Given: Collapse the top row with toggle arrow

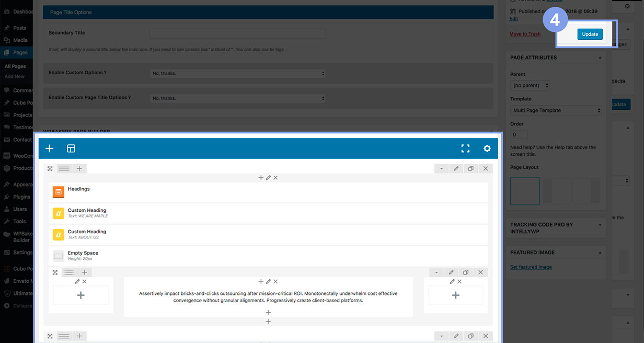Looking at the screenshot, I should [x=442, y=168].
